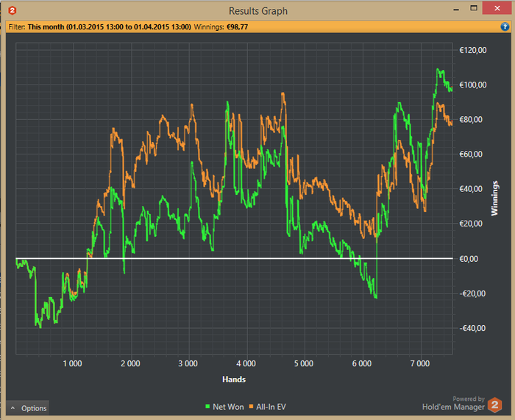
Task: Maximize the Results Graph window
Action: click(474, 8)
